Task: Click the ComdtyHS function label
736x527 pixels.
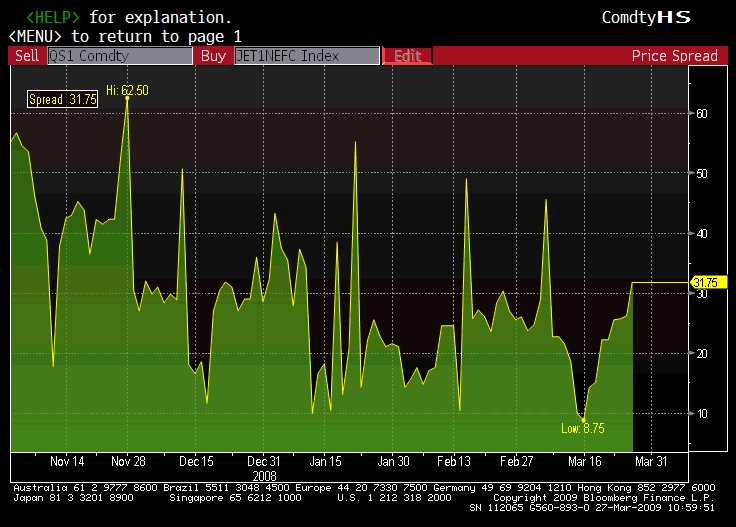Action: tap(646, 17)
